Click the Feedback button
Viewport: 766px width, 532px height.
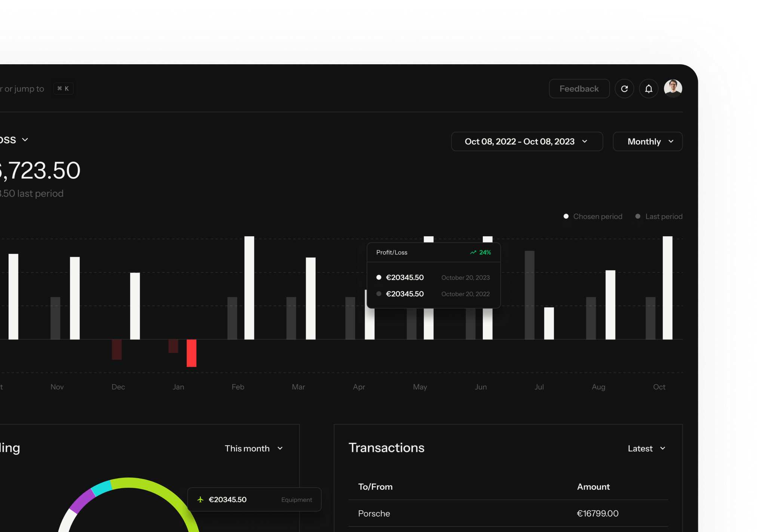point(579,89)
